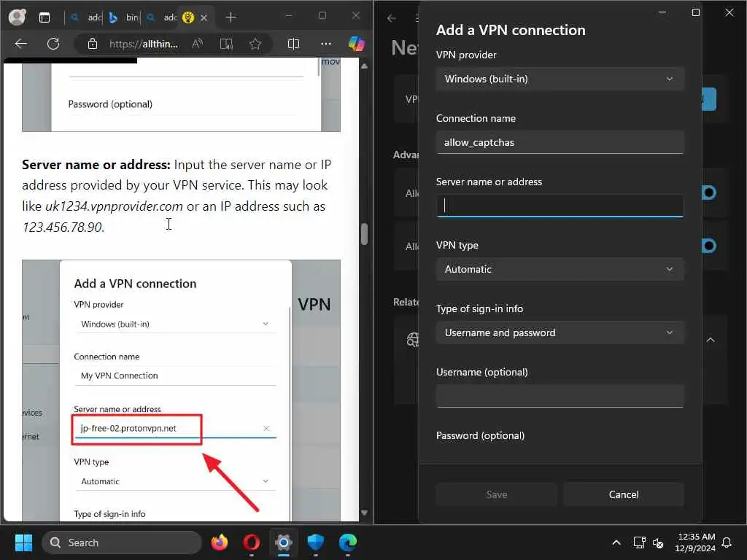Collapse the related settings chevron in Settings

(x=711, y=340)
